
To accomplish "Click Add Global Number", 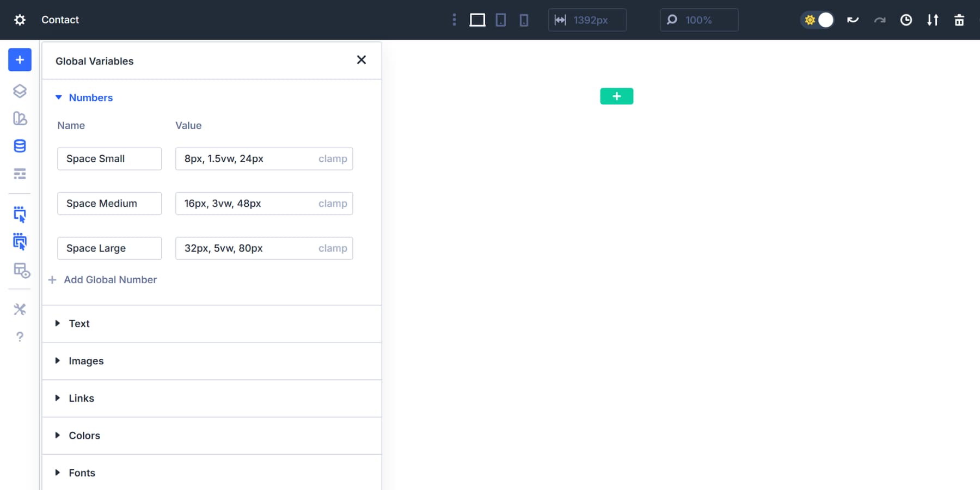I will click(102, 279).
